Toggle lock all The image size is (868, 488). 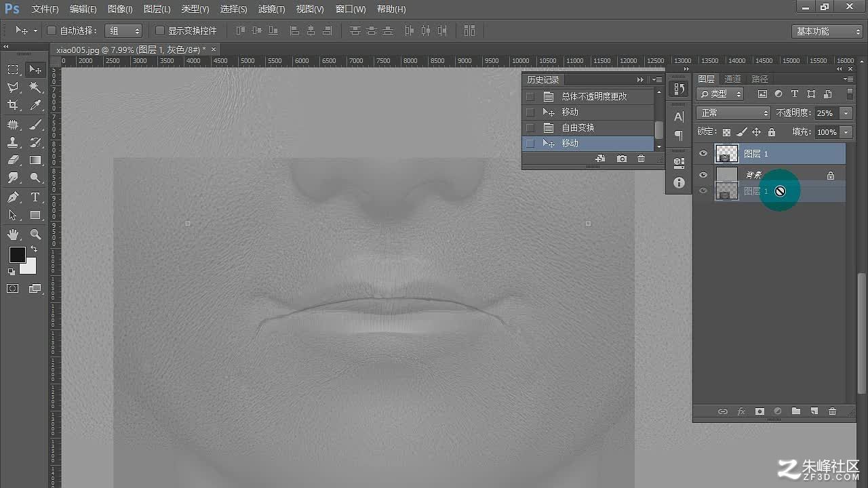click(x=772, y=132)
